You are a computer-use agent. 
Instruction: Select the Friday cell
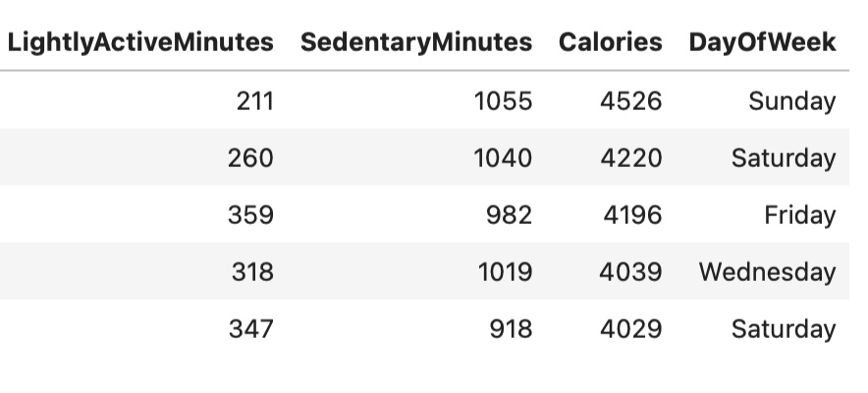click(x=800, y=215)
